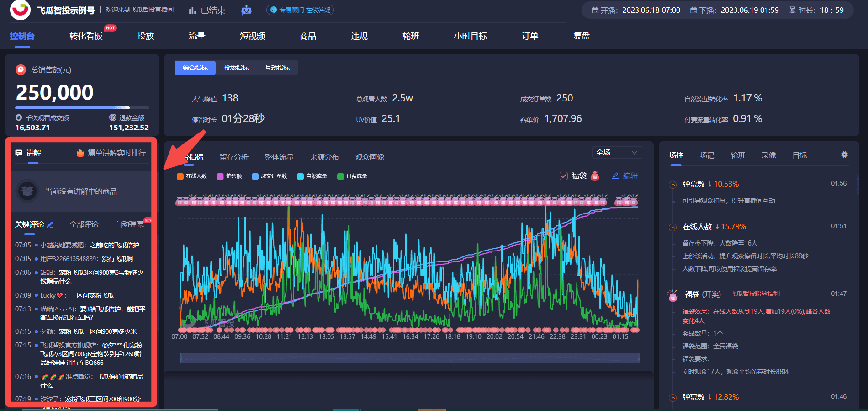
Task: Toggle the 在线人数 legend series
Action: tap(192, 176)
